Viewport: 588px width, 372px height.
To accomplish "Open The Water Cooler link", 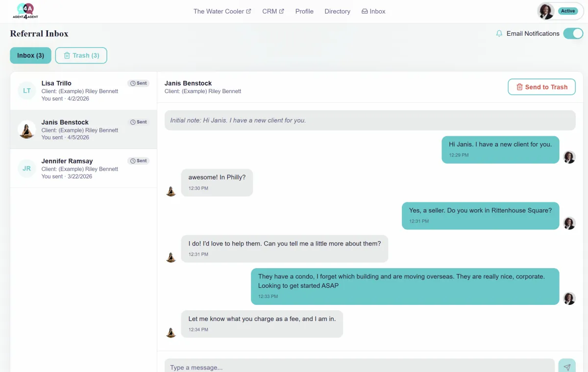I will [219, 11].
